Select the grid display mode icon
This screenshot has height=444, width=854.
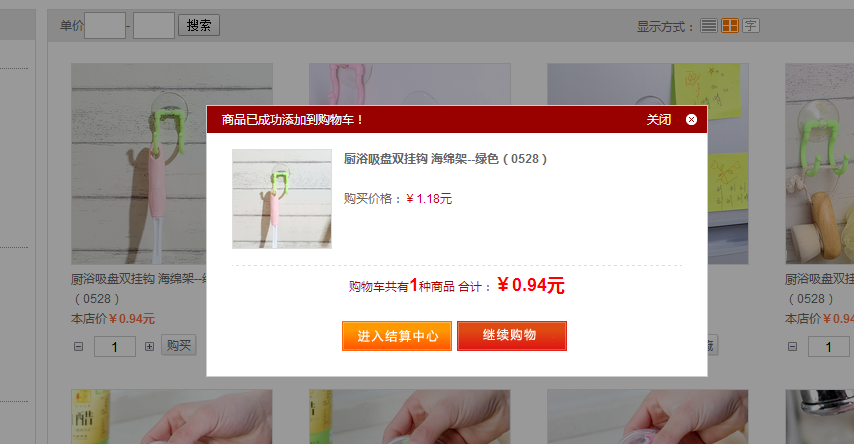coord(730,26)
